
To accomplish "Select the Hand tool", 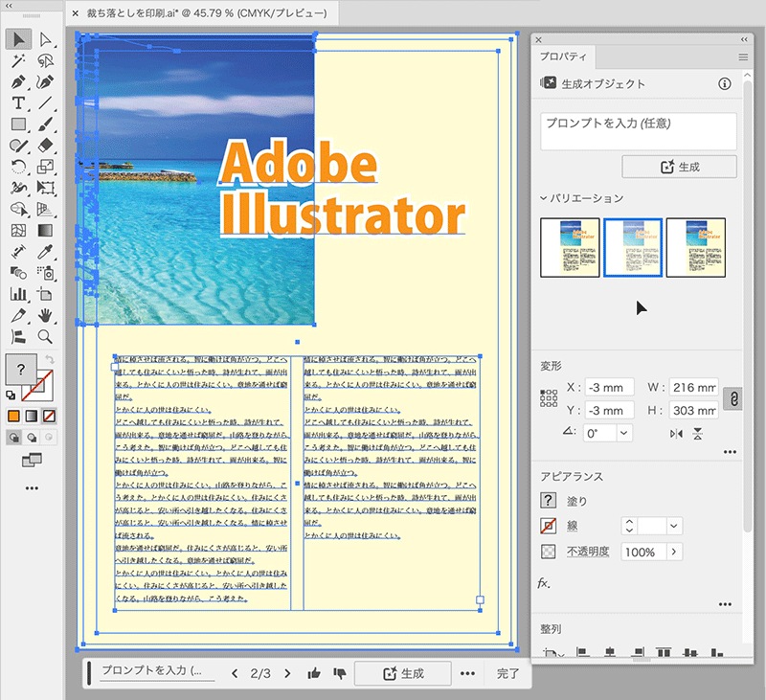I will click(x=45, y=315).
